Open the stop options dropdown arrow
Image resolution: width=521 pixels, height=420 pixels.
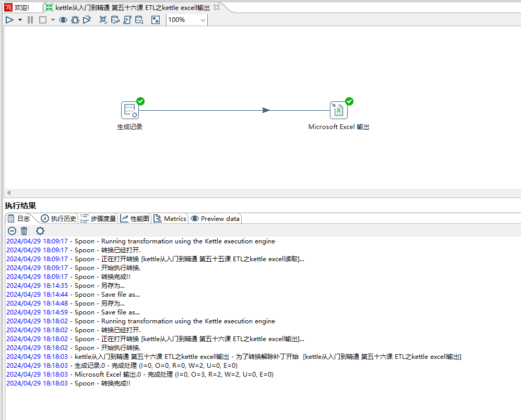click(x=52, y=20)
